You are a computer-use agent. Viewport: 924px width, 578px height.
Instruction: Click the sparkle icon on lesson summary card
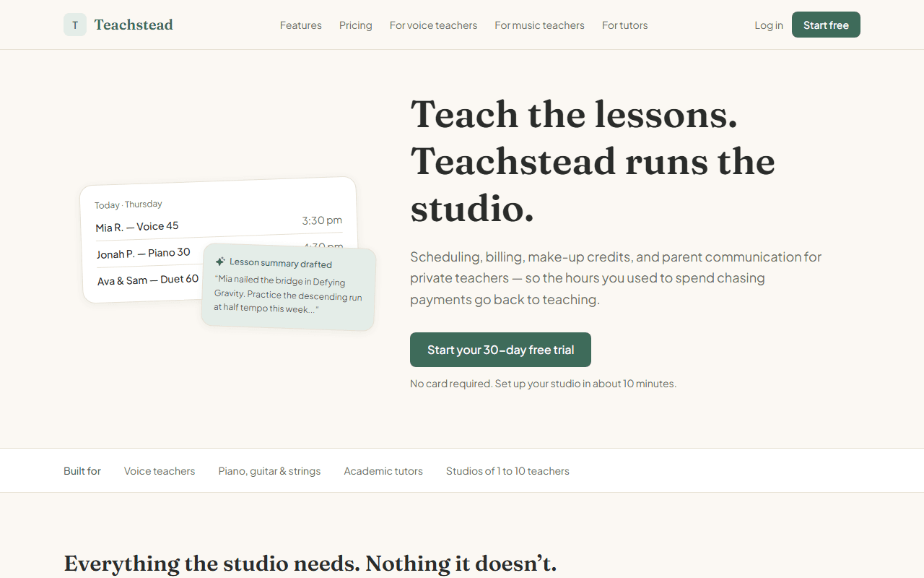(x=220, y=262)
